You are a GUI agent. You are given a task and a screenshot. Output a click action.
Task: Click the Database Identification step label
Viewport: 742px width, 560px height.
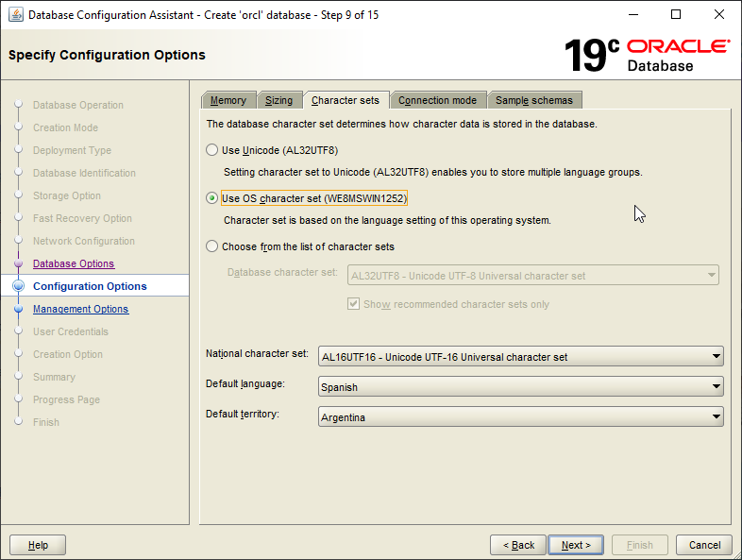(84, 173)
